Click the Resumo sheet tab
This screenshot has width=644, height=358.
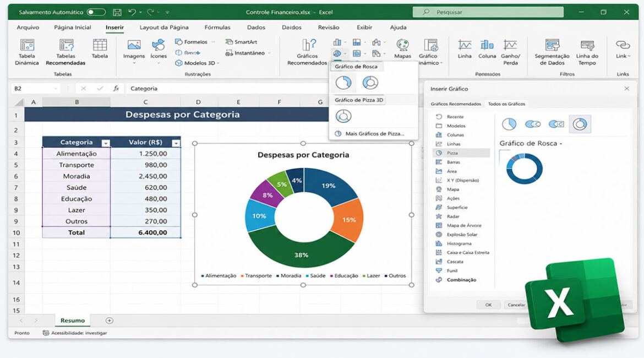(x=73, y=320)
